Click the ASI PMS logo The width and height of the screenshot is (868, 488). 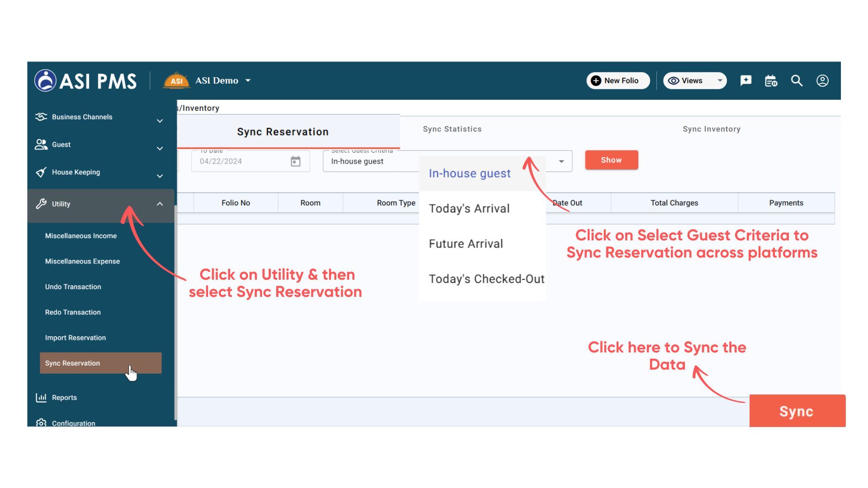click(x=85, y=81)
